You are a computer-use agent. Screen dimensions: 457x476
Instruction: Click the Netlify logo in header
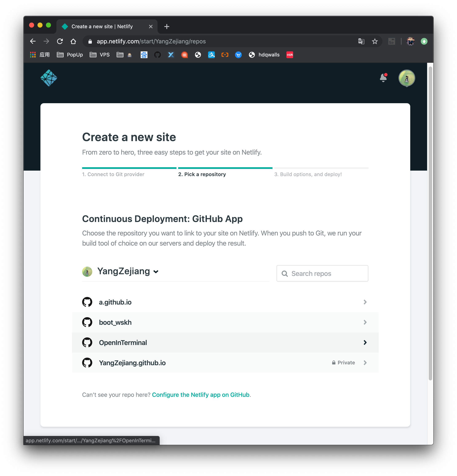point(49,78)
